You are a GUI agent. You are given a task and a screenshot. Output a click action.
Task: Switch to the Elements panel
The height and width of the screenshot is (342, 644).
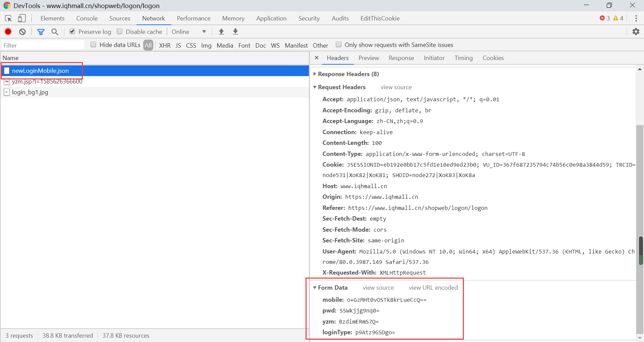pos(53,18)
